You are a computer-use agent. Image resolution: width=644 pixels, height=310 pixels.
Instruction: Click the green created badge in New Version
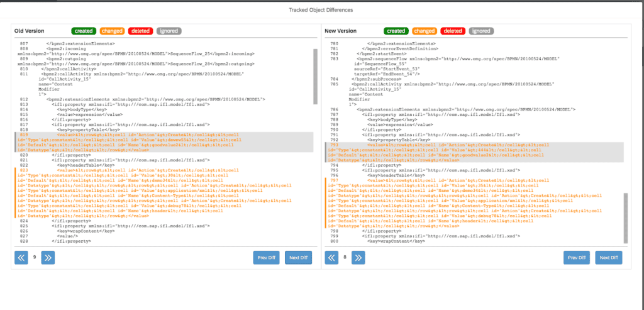(x=396, y=31)
